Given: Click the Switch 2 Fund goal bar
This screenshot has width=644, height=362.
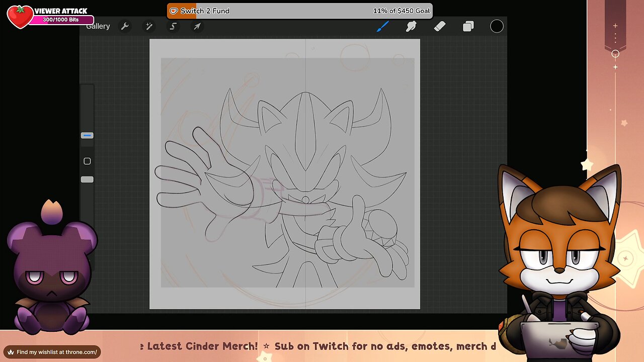Looking at the screenshot, I should (299, 11).
